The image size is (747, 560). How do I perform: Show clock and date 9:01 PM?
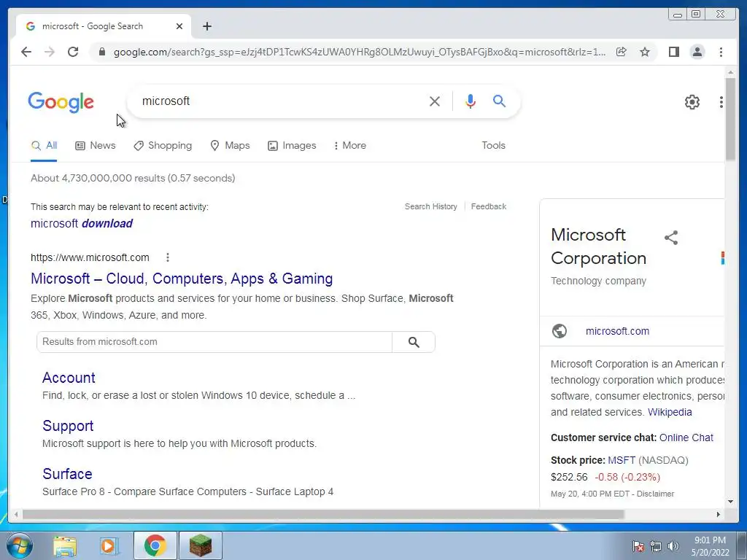[710, 546]
